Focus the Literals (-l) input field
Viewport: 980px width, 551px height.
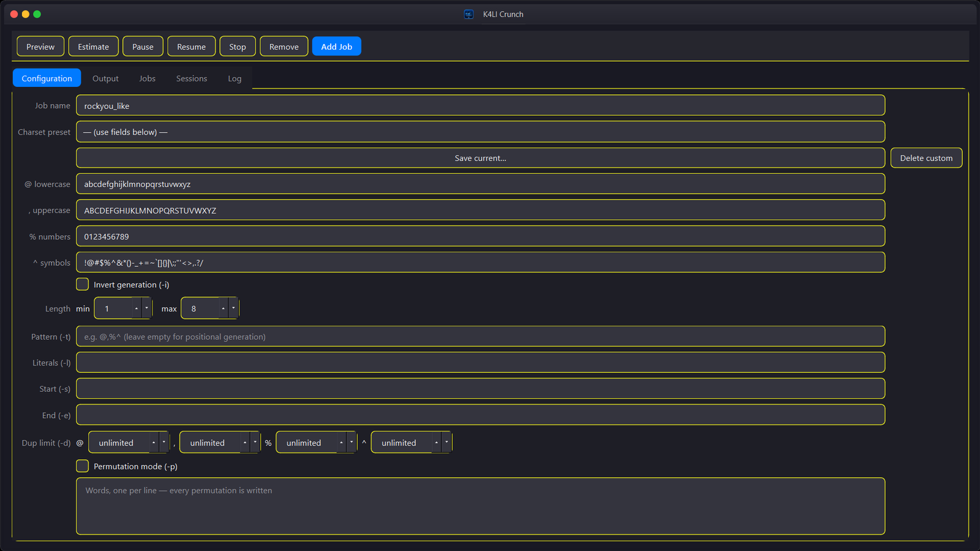pyautogui.click(x=480, y=362)
